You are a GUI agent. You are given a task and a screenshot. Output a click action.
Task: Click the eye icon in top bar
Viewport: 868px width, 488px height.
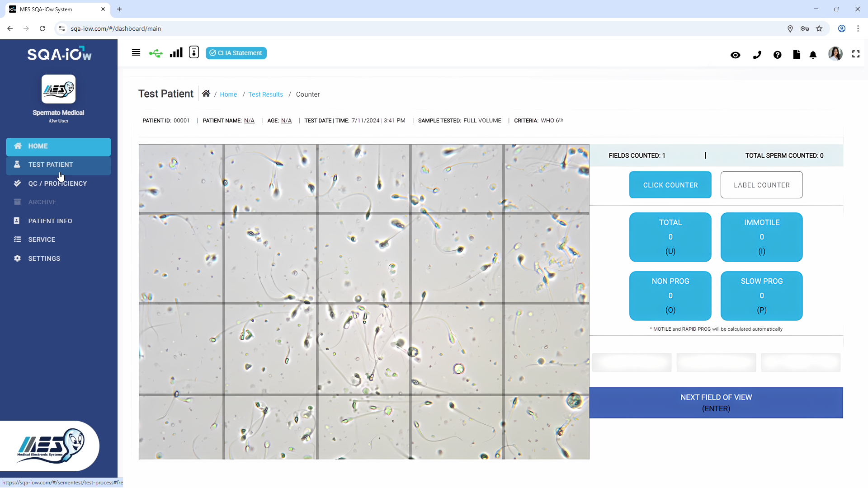pyautogui.click(x=735, y=55)
